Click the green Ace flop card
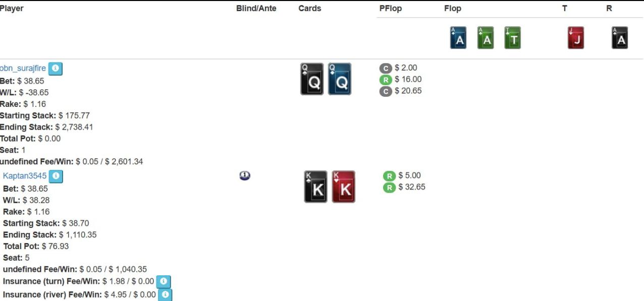The image size is (644, 301). (486, 38)
